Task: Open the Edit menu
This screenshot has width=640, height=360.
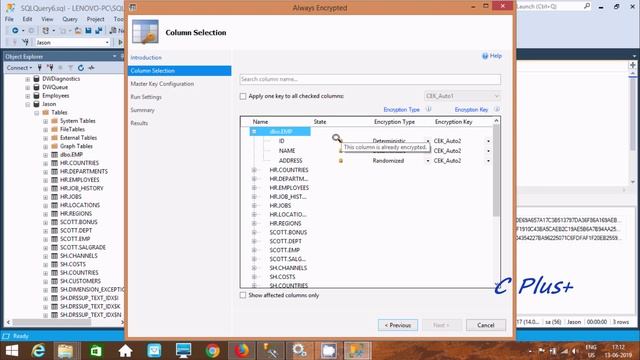Action: 27,19
